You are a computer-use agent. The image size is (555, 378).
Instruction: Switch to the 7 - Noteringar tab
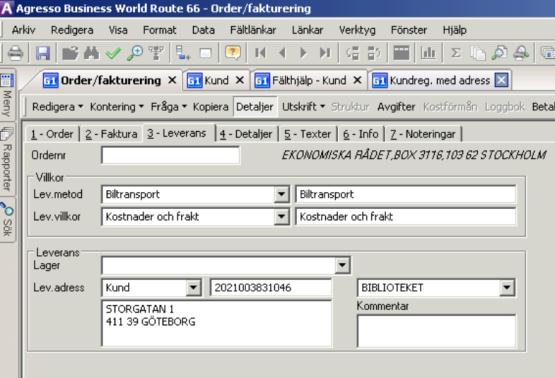click(423, 134)
